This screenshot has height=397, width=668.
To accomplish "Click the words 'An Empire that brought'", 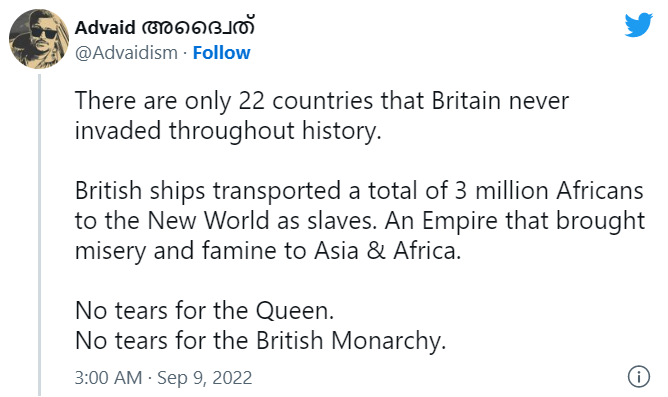I will [x=515, y=221].
